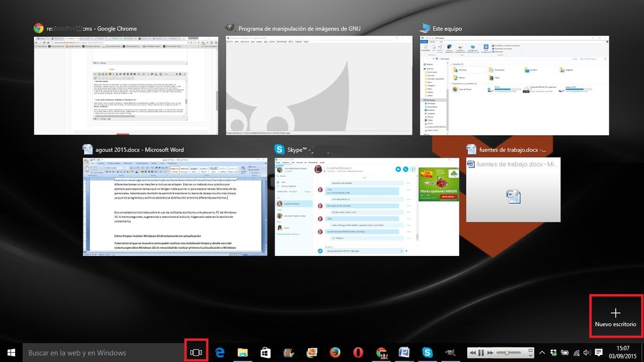Check the battery power tray icon
The height and width of the screenshot is (362, 644).
tap(565, 353)
